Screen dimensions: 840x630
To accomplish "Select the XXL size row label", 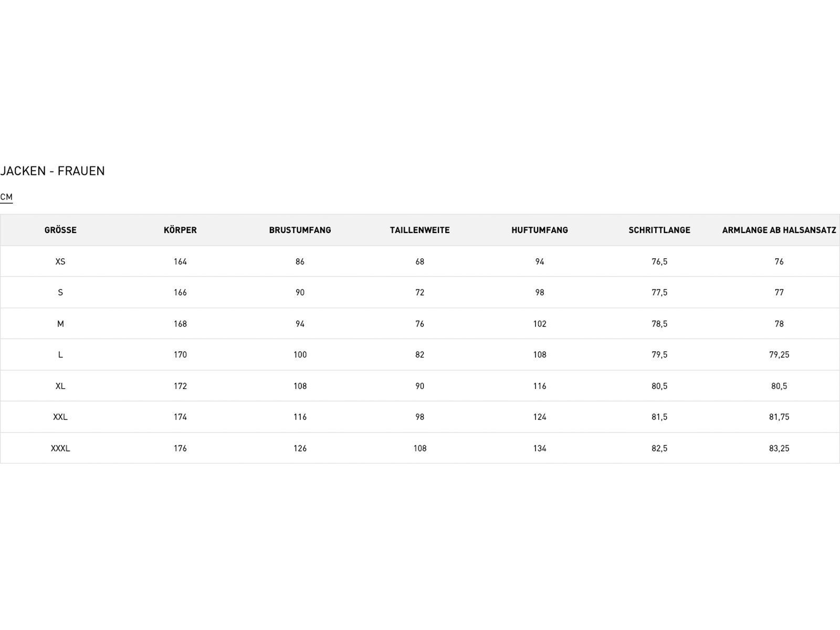I will click(x=60, y=417).
